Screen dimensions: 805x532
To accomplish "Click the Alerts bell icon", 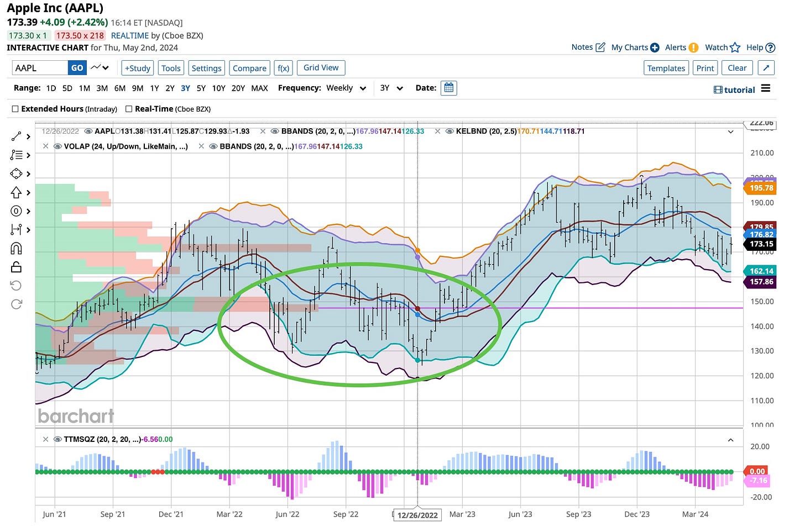I will [693, 48].
